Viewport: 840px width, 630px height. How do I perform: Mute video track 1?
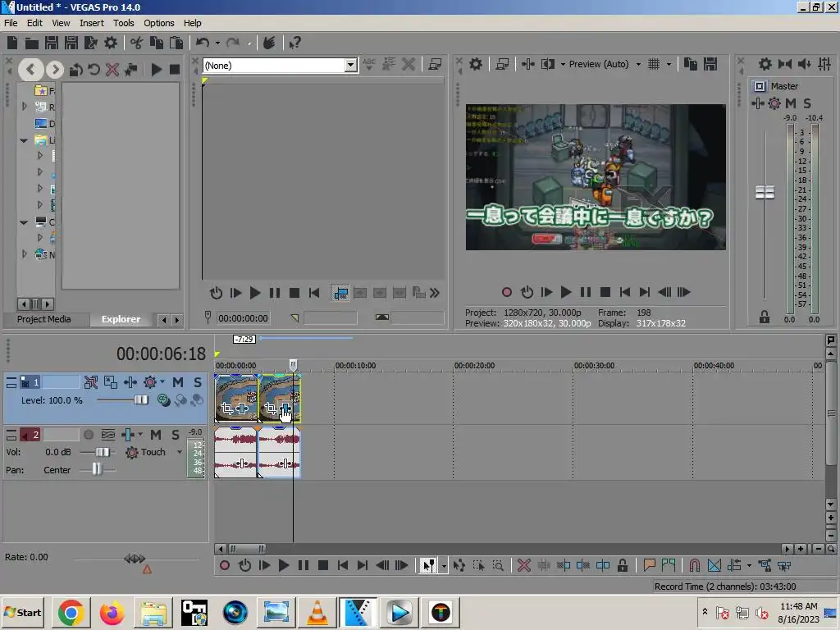click(x=178, y=382)
